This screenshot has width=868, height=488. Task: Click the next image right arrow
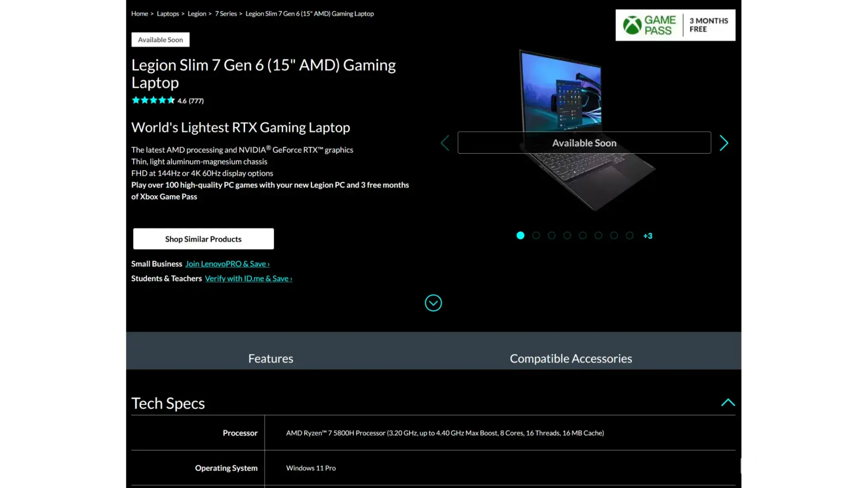click(x=723, y=143)
